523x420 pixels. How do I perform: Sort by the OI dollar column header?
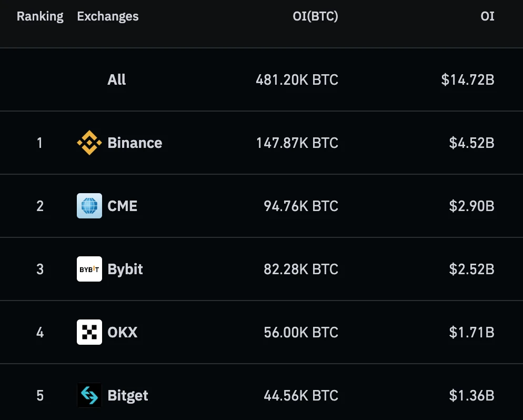tap(487, 16)
